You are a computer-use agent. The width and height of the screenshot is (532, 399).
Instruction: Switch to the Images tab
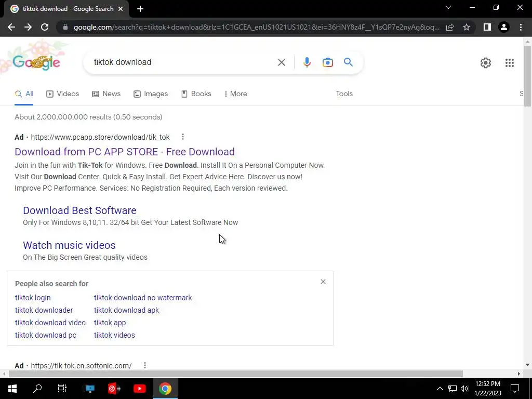(151, 94)
